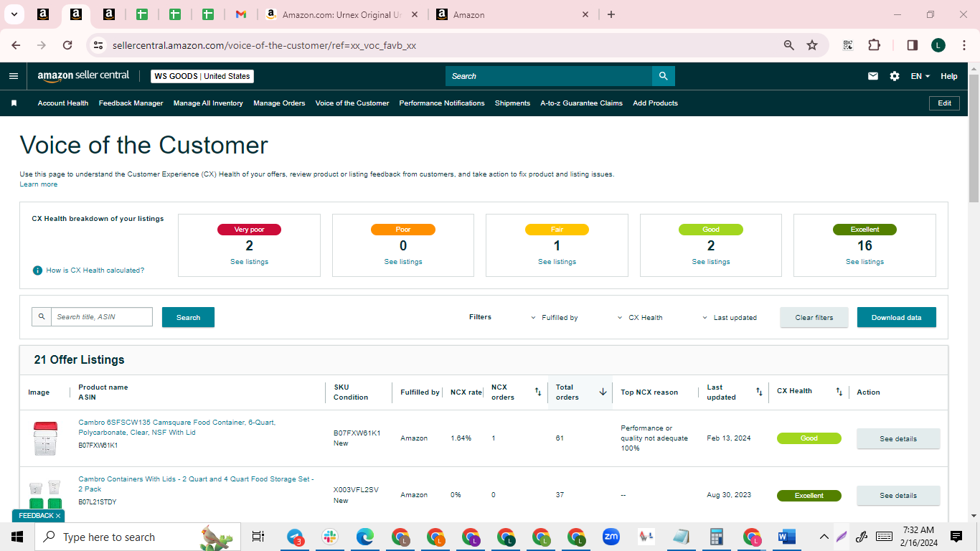This screenshot has width=980, height=551.
Task: Switch to the Gmail browser tab
Action: (x=241, y=14)
